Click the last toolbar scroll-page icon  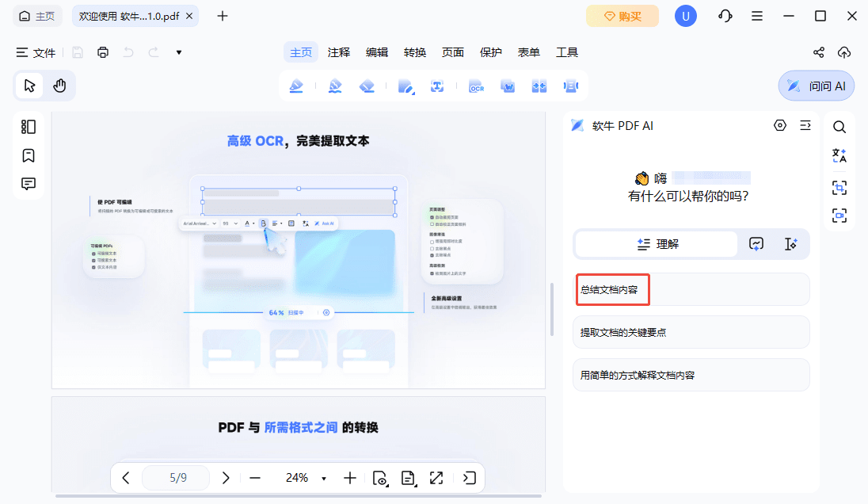coord(571,86)
